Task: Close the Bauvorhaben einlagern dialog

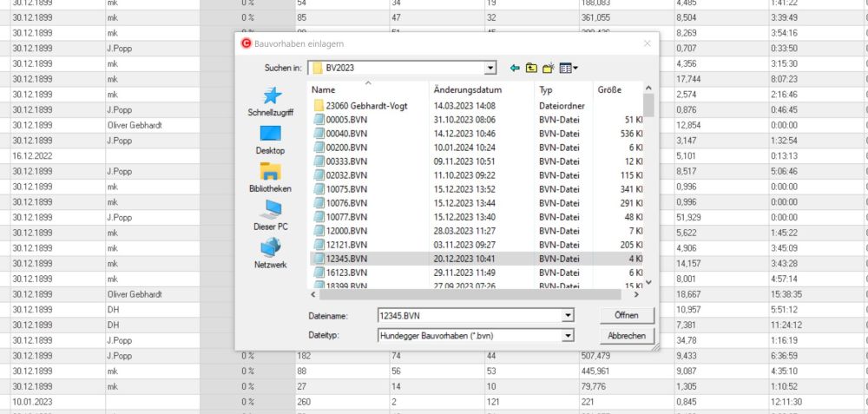Action: coord(647,43)
